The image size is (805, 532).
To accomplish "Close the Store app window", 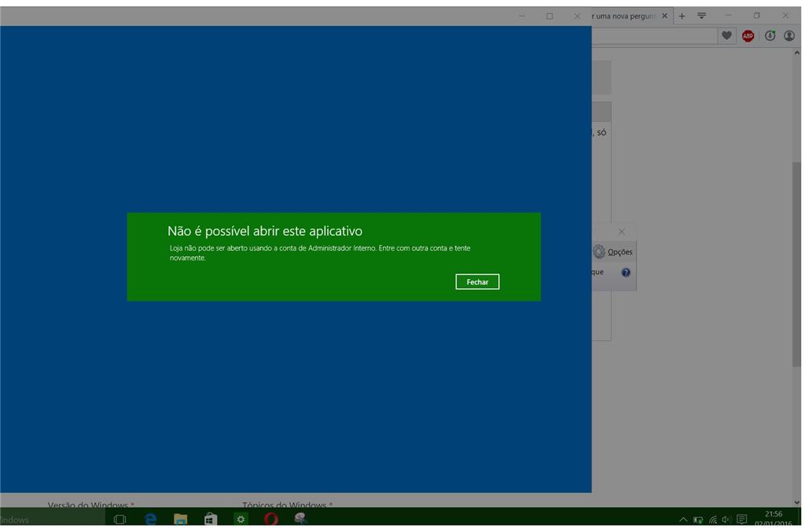I will (577, 16).
